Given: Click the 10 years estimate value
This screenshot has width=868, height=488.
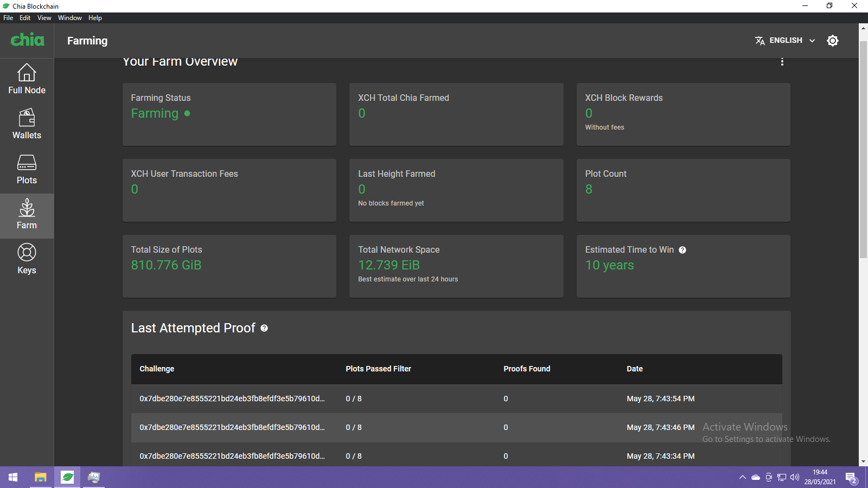Looking at the screenshot, I should [x=609, y=265].
